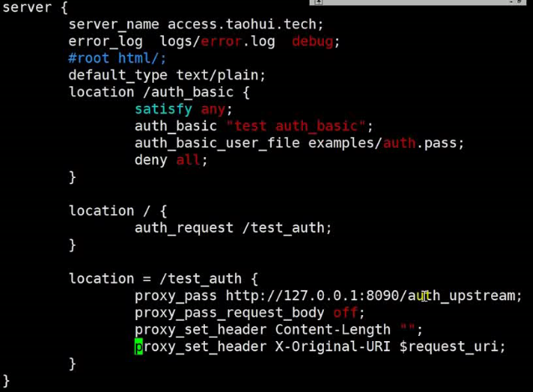This screenshot has height=392, width=533.
Task: Click the '$request_uri' variable
Action: click(448, 347)
